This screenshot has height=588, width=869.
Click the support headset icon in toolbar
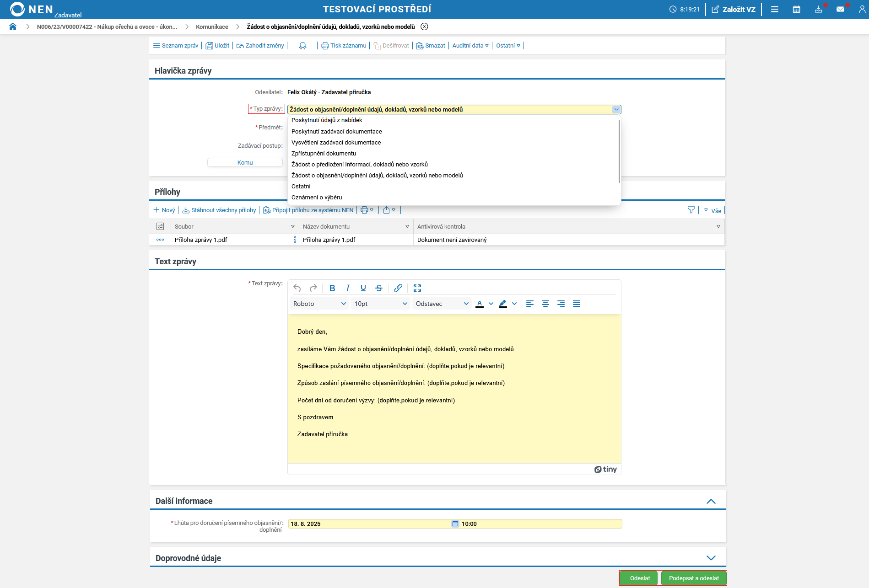pos(302,46)
